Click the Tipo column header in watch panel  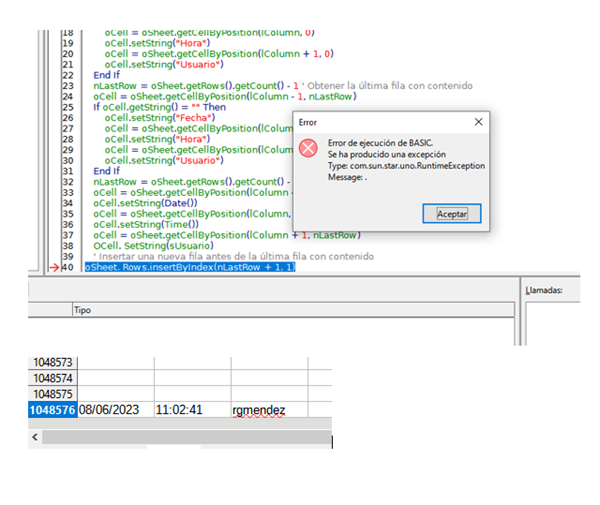(x=83, y=311)
